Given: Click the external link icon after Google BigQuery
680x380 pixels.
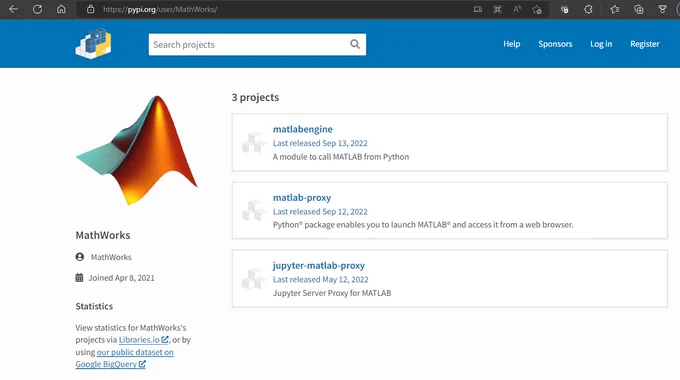Looking at the screenshot, I should tap(142, 364).
